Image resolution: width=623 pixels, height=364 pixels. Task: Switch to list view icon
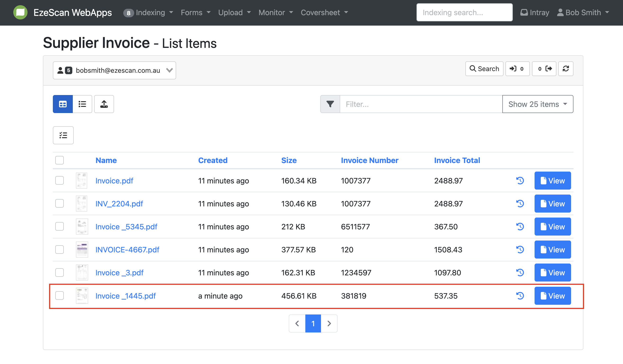tap(82, 104)
